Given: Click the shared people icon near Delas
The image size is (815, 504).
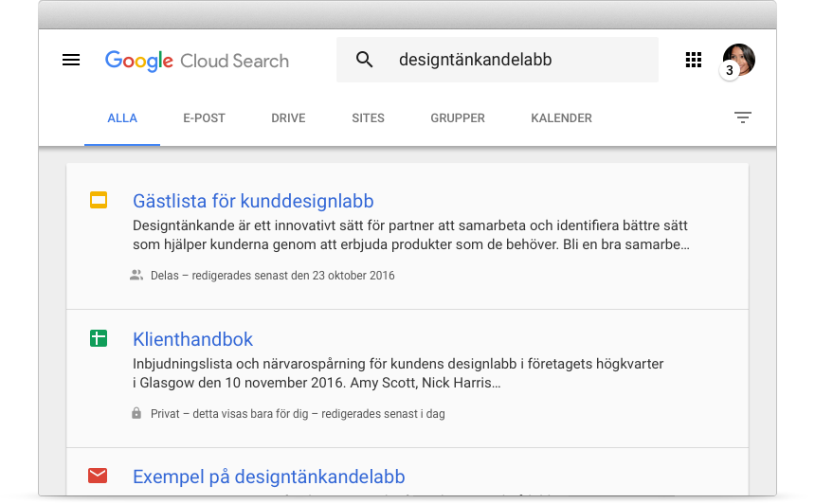Looking at the screenshot, I should (136, 275).
